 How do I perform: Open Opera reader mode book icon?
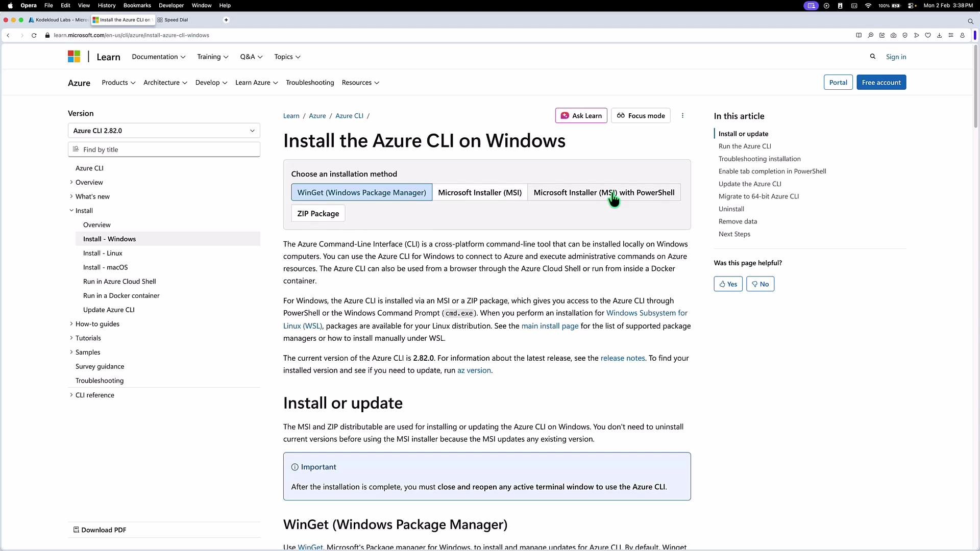tap(859, 35)
